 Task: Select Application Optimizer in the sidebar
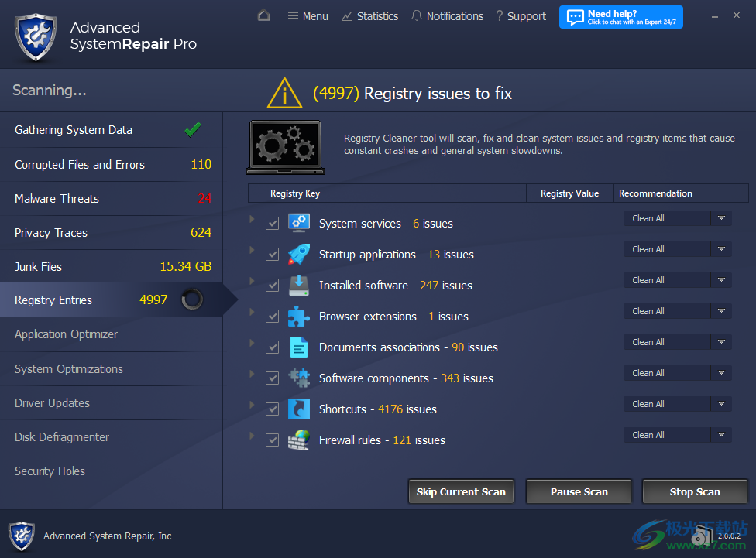112,334
